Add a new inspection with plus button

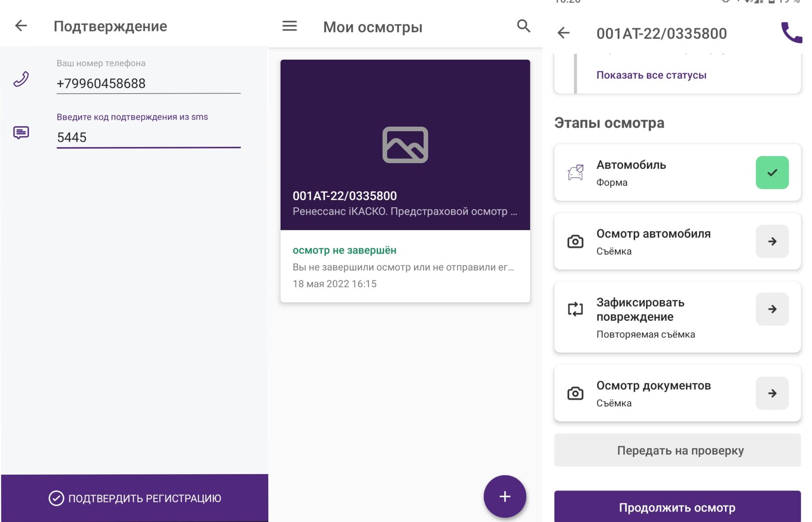505,496
